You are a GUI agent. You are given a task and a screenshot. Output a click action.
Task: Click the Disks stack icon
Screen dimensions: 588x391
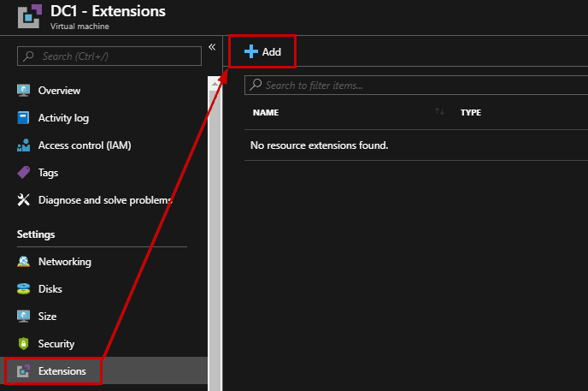23,289
